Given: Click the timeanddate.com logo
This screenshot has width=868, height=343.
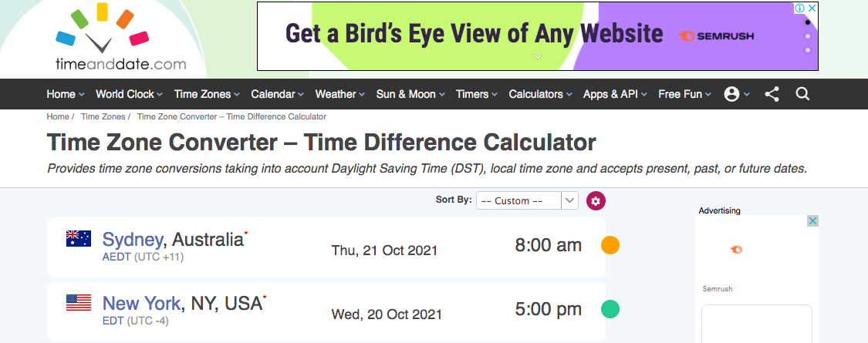Looking at the screenshot, I should pyautogui.click(x=119, y=39).
